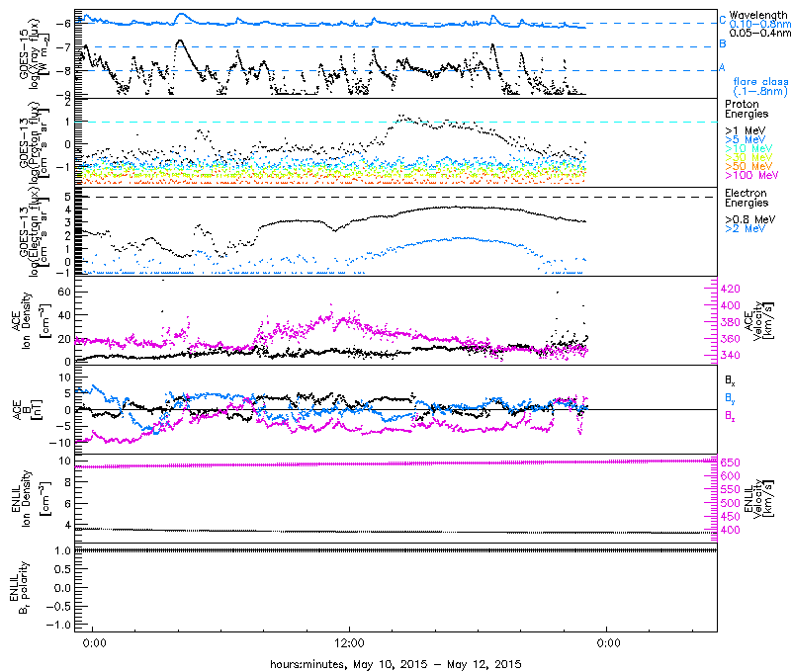The image size is (791, 672).
Task: Click the GOES-13 proton flux axis title
Action: tap(33, 142)
